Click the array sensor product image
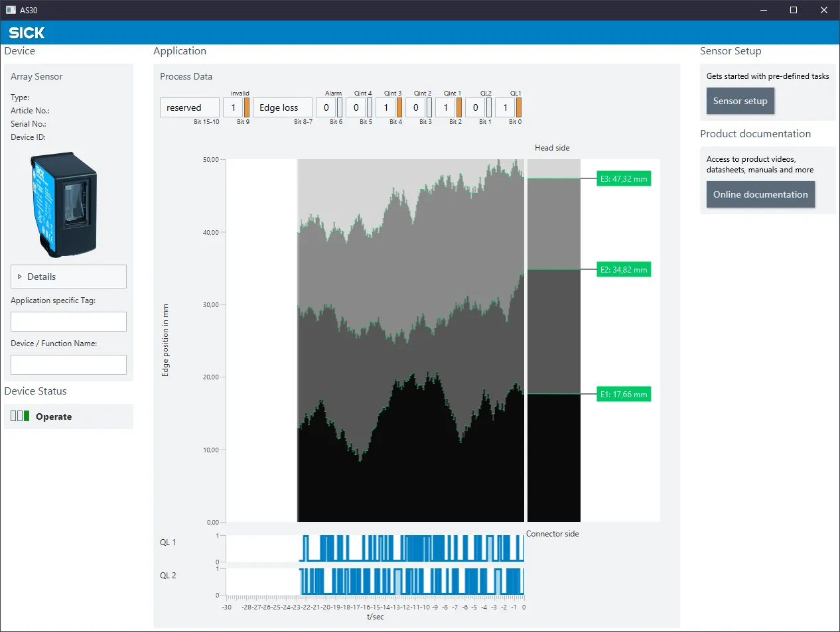840x632 pixels. point(64,204)
